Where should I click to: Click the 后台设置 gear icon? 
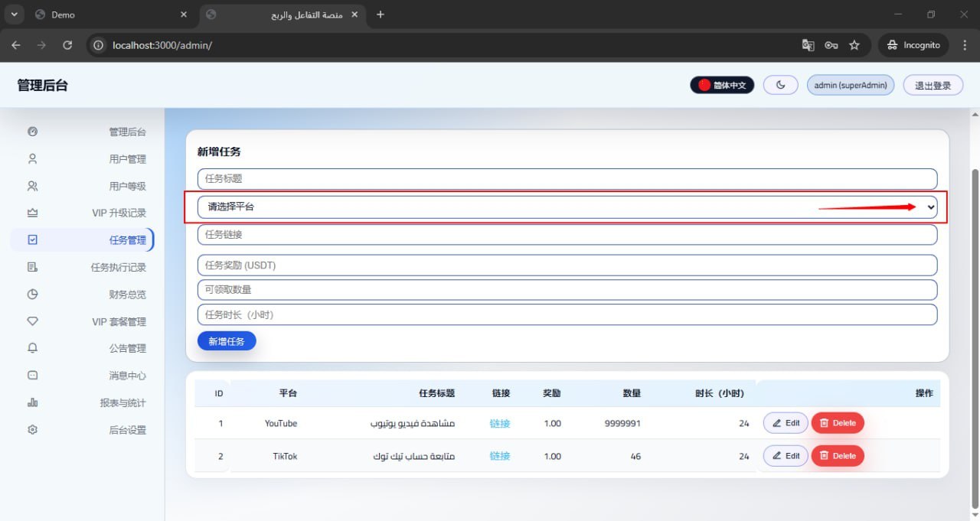pyautogui.click(x=32, y=430)
